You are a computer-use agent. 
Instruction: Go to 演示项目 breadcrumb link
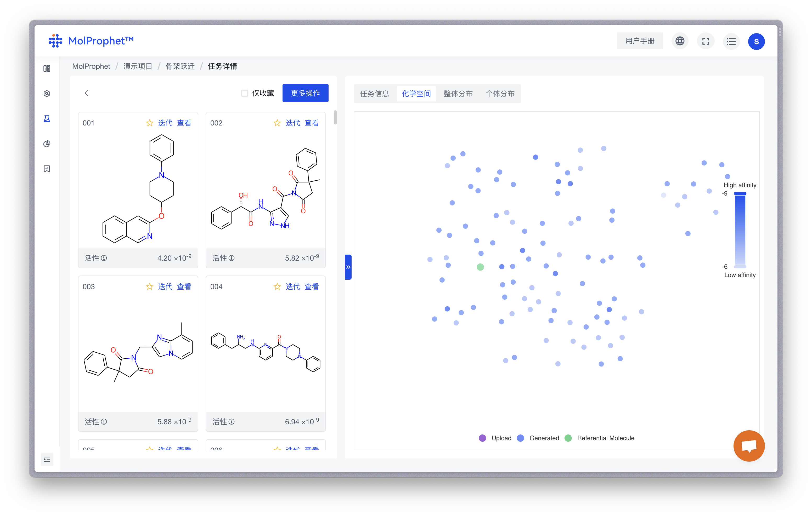pos(138,66)
